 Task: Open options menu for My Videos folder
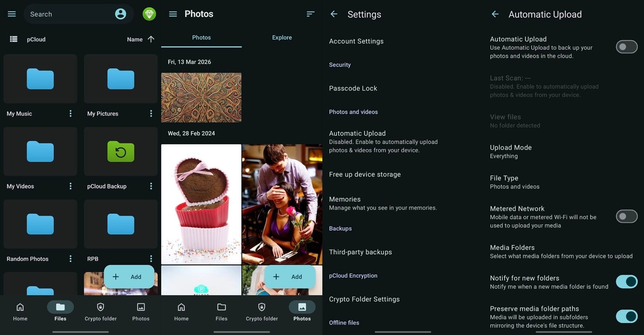[x=70, y=186]
